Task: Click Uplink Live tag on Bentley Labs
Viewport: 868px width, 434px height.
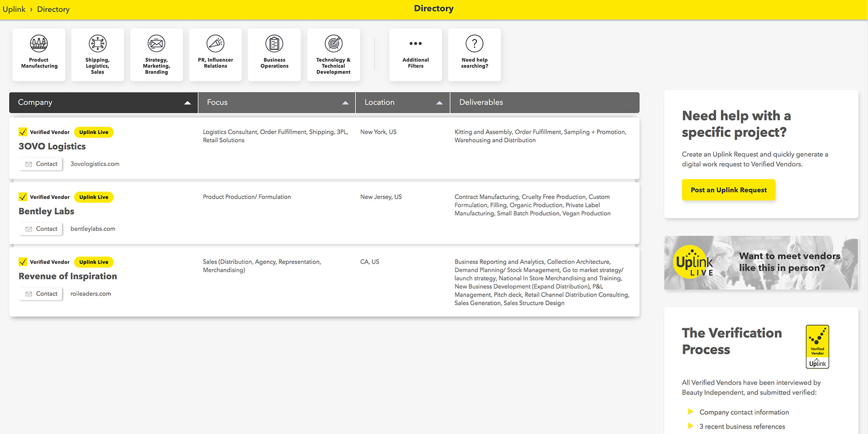Action: coord(94,197)
